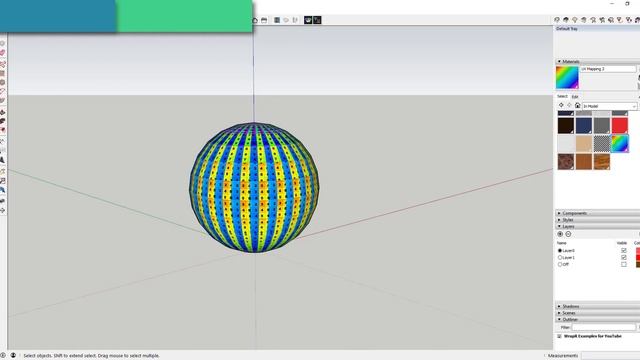Screen dimensions: 640x360
Task: Click the Delete Layer minus icon
Action: [x=568, y=234]
